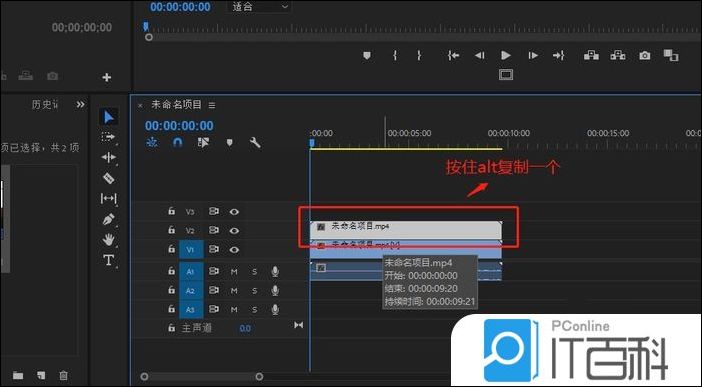Click the go-to-end icon beside 主声道
This screenshot has height=387, width=702.
coord(299,325)
